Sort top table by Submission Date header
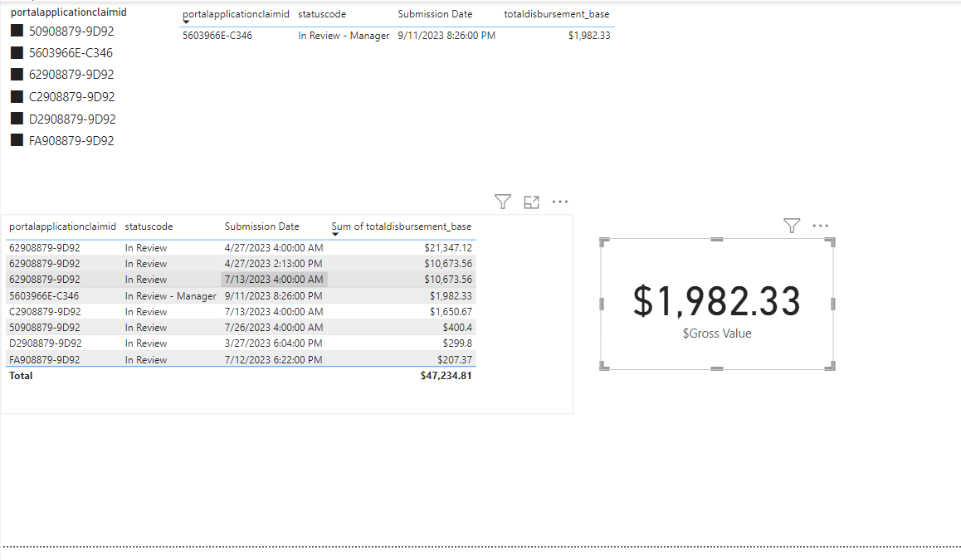Image resolution: width=961 pixels, height=560 pixels. (435, 14)
